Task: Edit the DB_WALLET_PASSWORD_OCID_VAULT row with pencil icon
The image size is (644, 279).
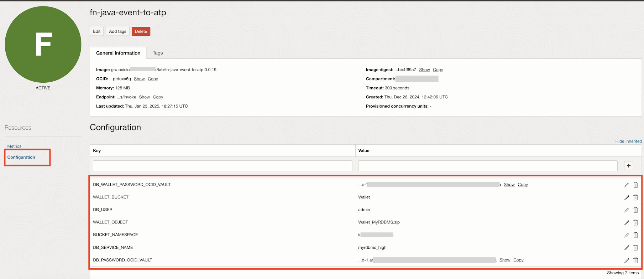Action: (x=627, y=185)
